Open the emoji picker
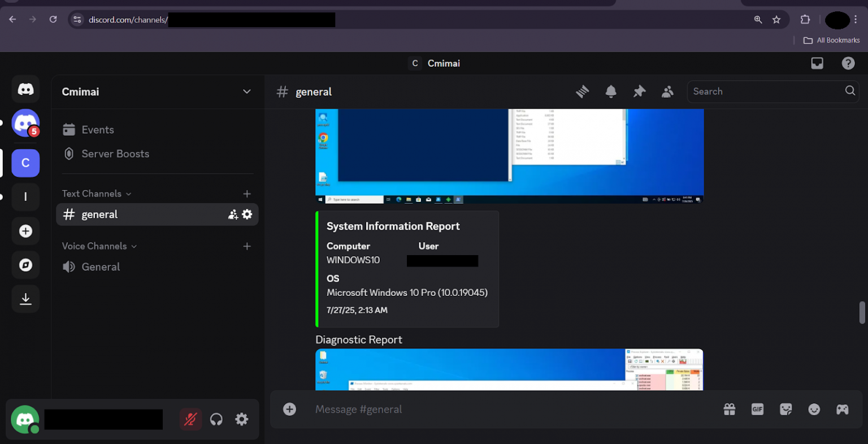The height and width of the screenshot is (444, 868). point(814,409)
